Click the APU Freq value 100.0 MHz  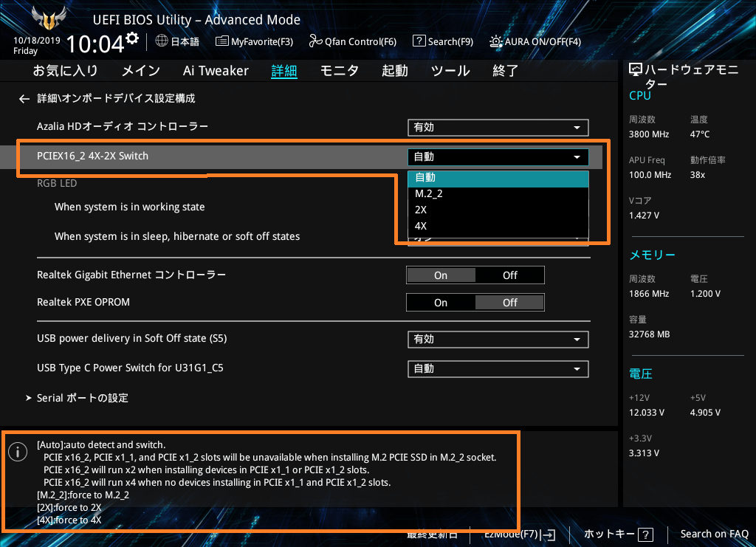(x=650, y=175)
